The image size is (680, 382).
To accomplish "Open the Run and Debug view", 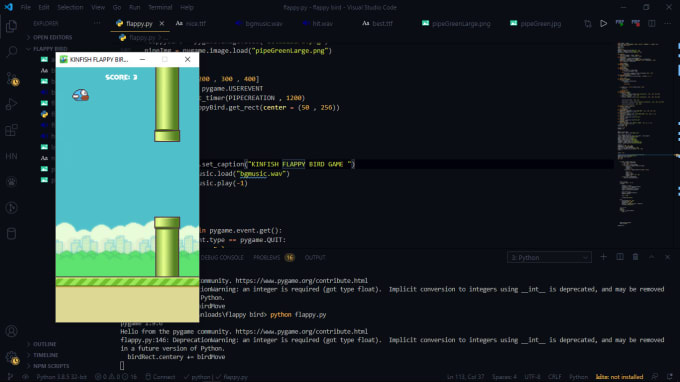I will [x=12, y=104].
